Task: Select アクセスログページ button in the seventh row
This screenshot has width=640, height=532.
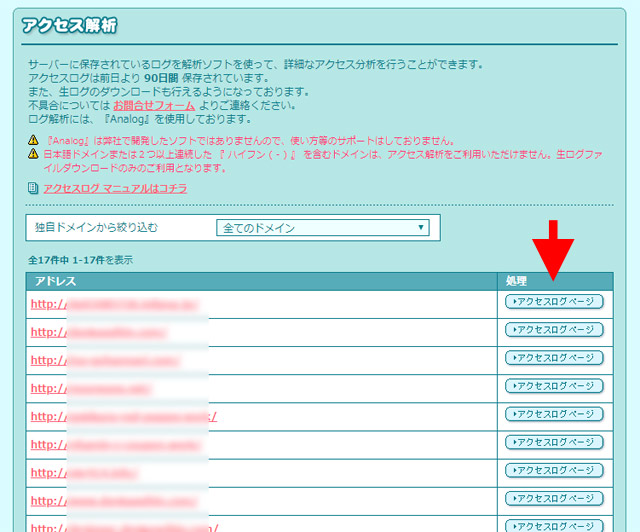Action: click(x=555, y=470)
